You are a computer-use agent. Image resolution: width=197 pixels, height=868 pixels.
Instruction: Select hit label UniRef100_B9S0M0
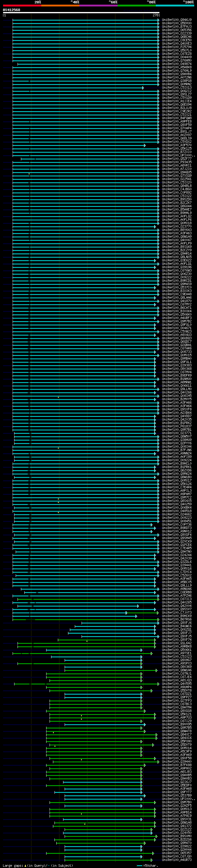(x=177, y=836)
